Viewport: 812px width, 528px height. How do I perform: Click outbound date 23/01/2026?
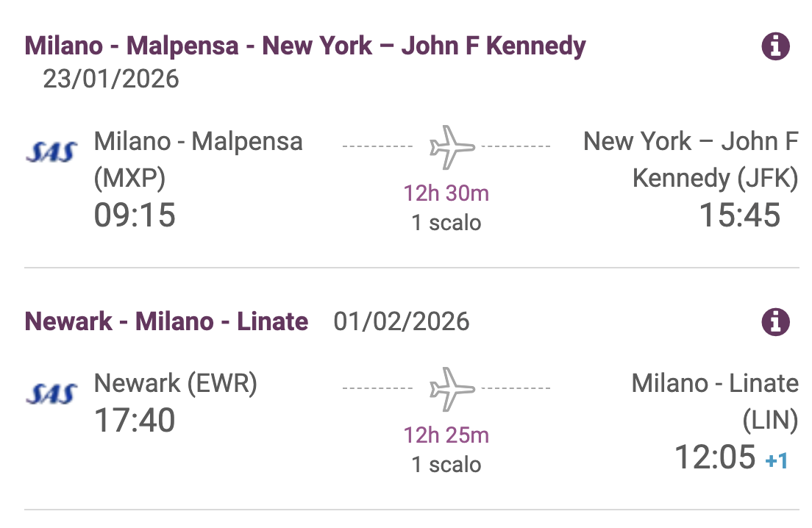click(x=111, y=79)
